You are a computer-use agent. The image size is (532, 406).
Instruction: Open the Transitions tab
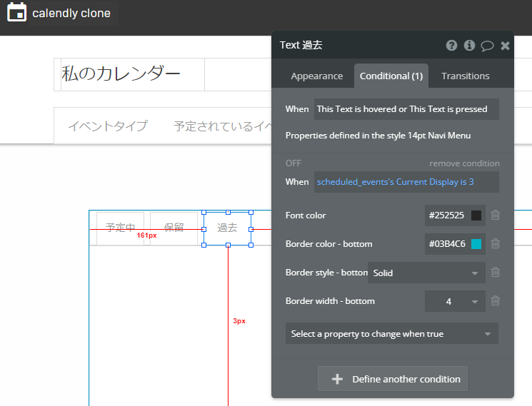465,76
